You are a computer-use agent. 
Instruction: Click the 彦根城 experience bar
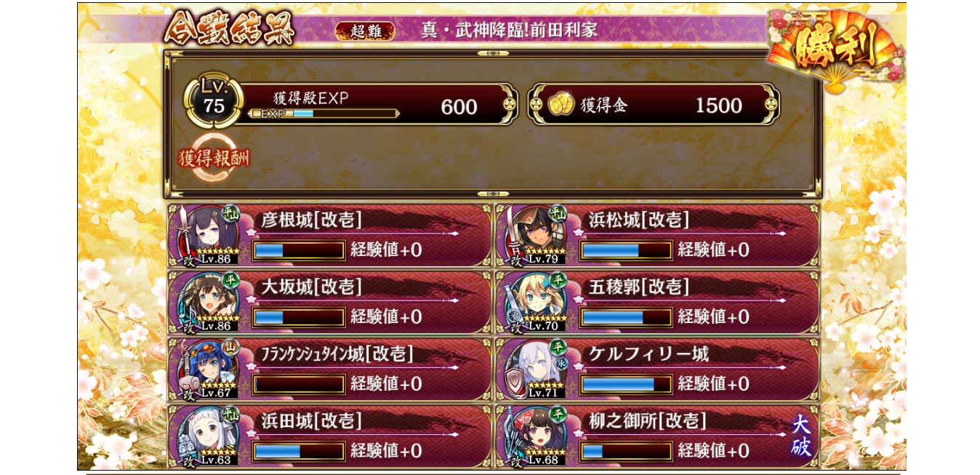(299, 250)
